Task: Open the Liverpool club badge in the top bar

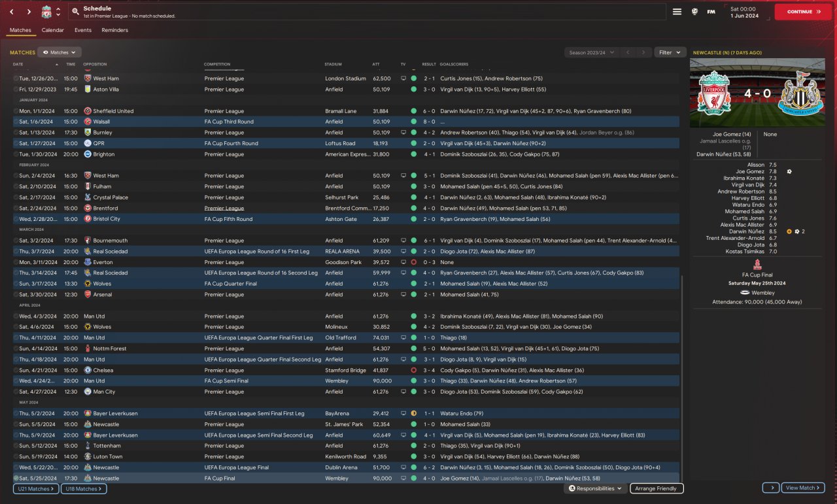Action: 46,12
